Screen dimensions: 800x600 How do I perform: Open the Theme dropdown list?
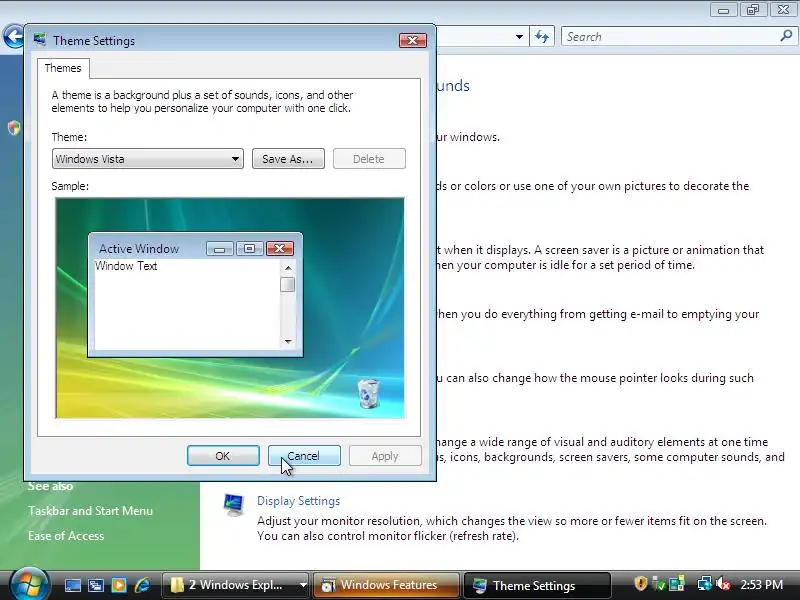click(147, 159)
